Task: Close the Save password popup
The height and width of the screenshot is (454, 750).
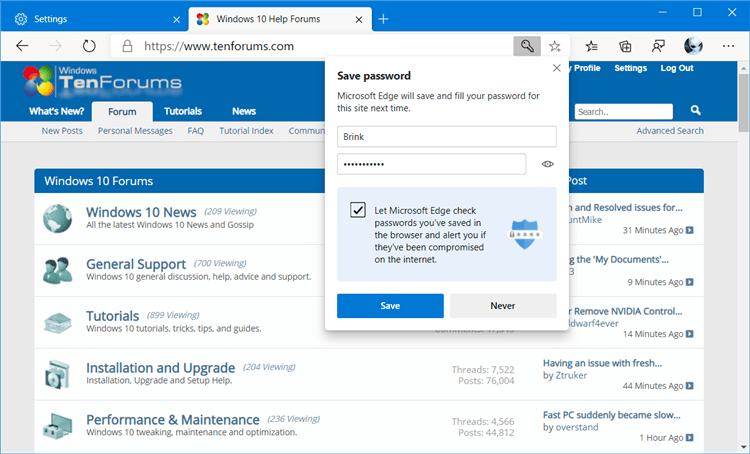Action: point(557,68)
